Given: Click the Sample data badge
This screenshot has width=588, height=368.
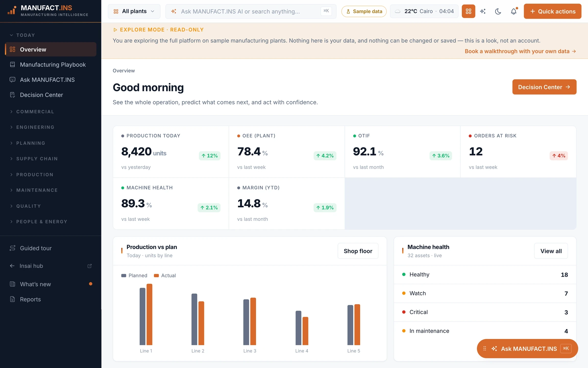Looking at the screenshot, I should (x=364, y=11).
